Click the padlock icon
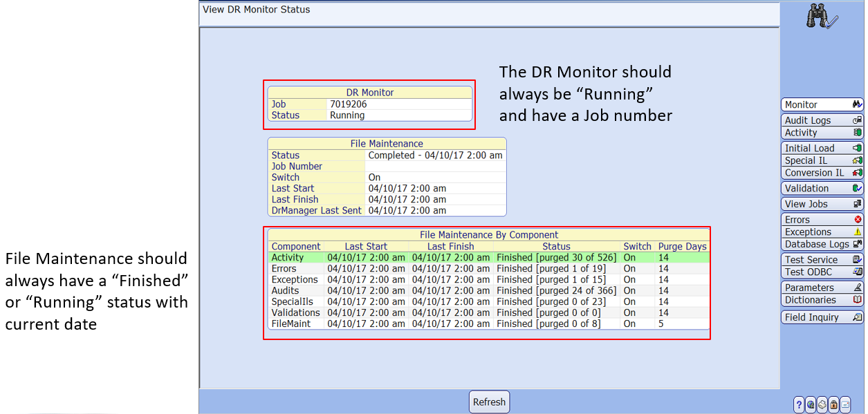 [x=833, y=404]
